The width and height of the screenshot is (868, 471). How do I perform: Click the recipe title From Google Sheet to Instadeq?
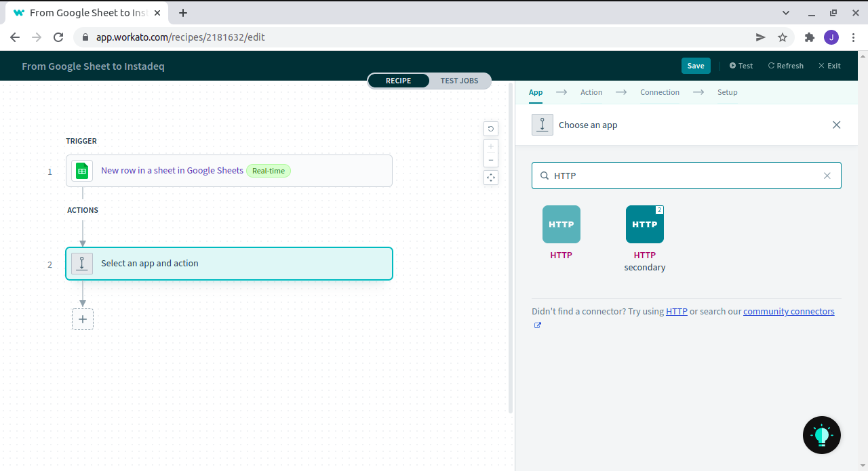coord(93,66)
